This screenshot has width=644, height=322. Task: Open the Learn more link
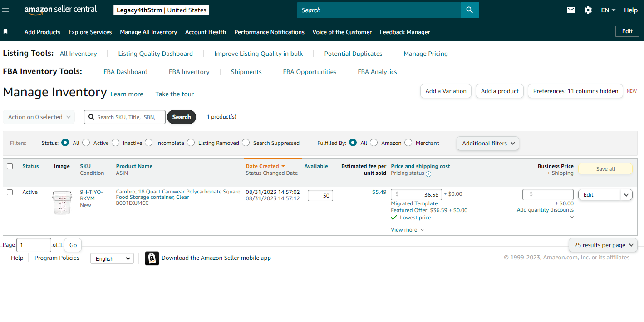coord(127,94)
